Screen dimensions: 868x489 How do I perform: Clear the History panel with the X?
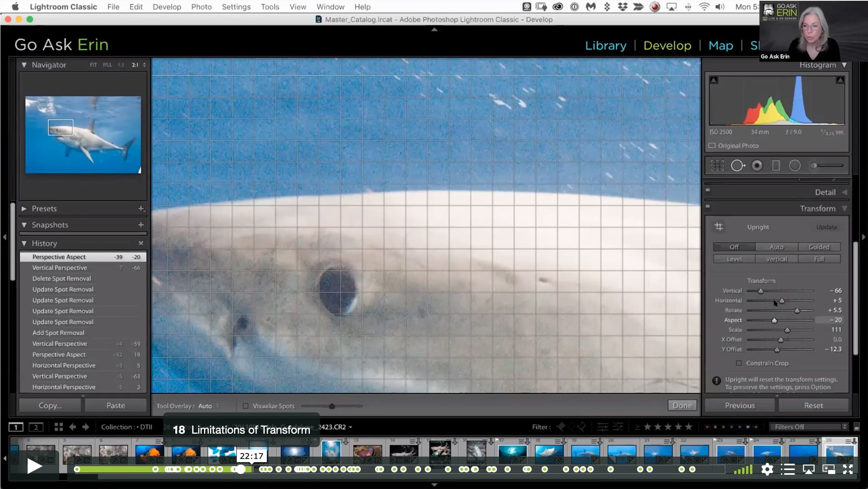coord(141,243)
